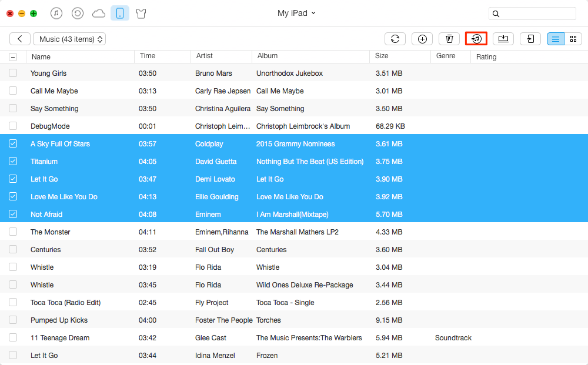588x365 pixels.
Task: Click the I Am Marshall(Mixtape) album cell
Action: pos(292,215)
